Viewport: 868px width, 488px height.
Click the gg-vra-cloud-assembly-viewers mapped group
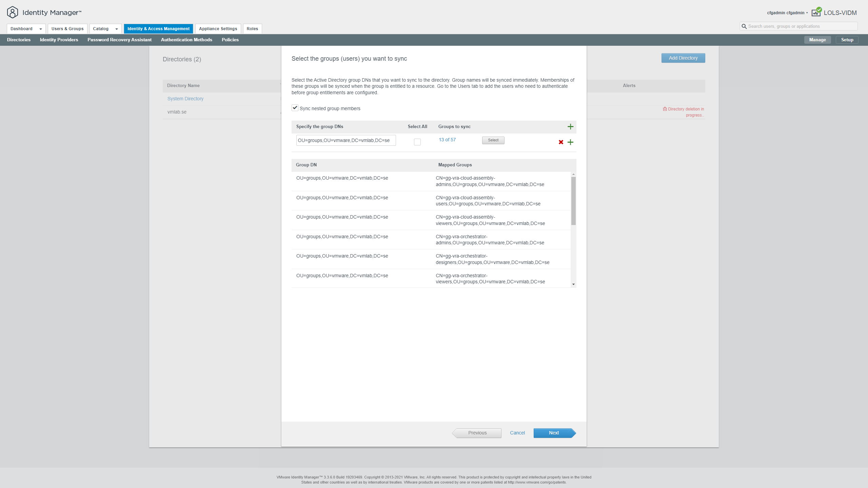point(490,220)
